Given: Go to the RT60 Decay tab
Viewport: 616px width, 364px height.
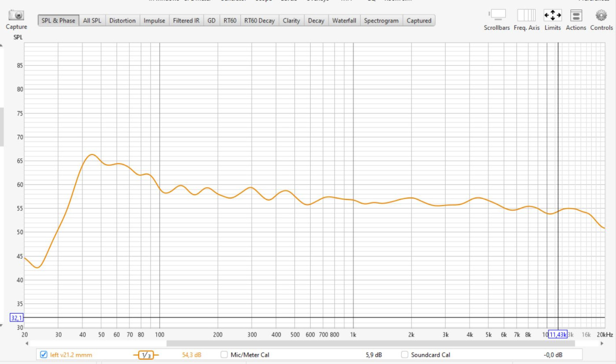Looking at the screenshot, I should click(259, 21).
